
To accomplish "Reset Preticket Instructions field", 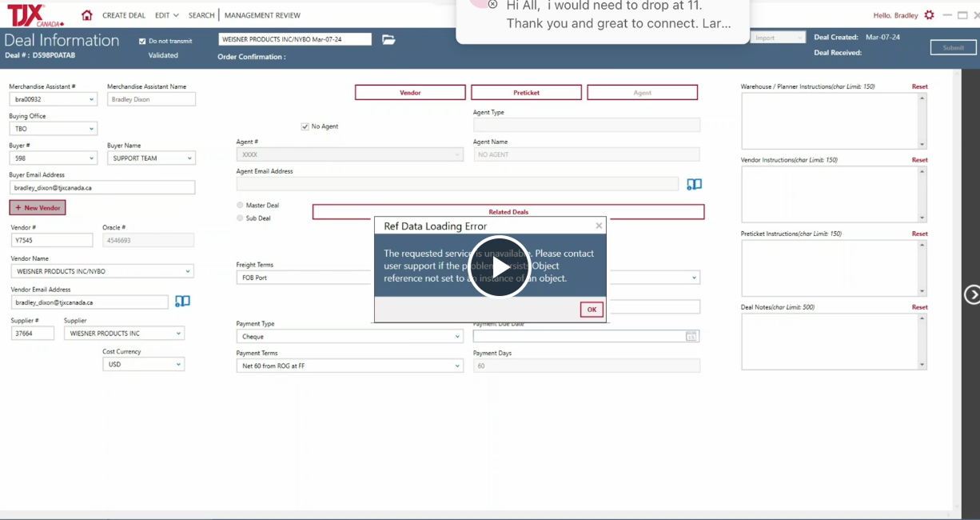I will [x=920, y=234].
